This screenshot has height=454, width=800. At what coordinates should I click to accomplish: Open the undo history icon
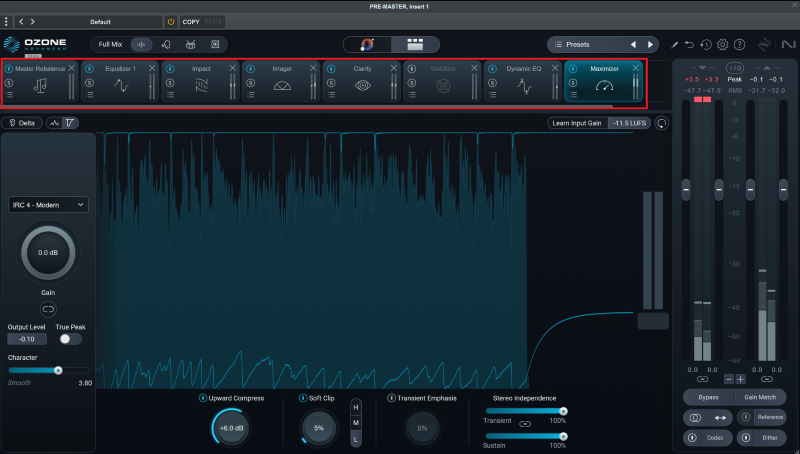pyautogui.click(x=706, y=45)
